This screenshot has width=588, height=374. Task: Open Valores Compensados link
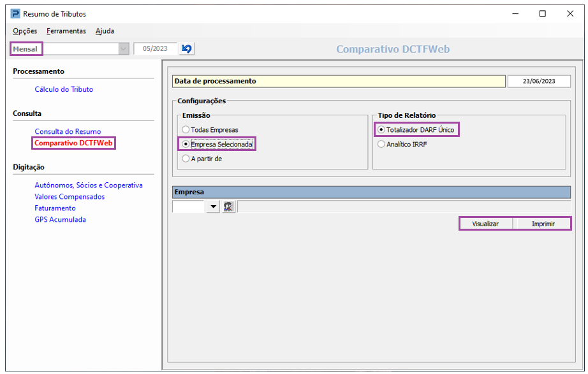70,196
